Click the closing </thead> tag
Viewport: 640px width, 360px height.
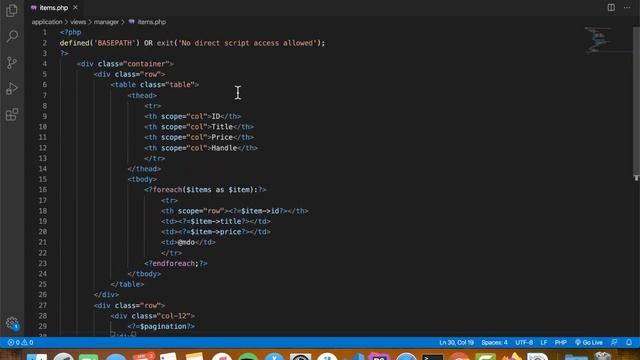[144, 169]
